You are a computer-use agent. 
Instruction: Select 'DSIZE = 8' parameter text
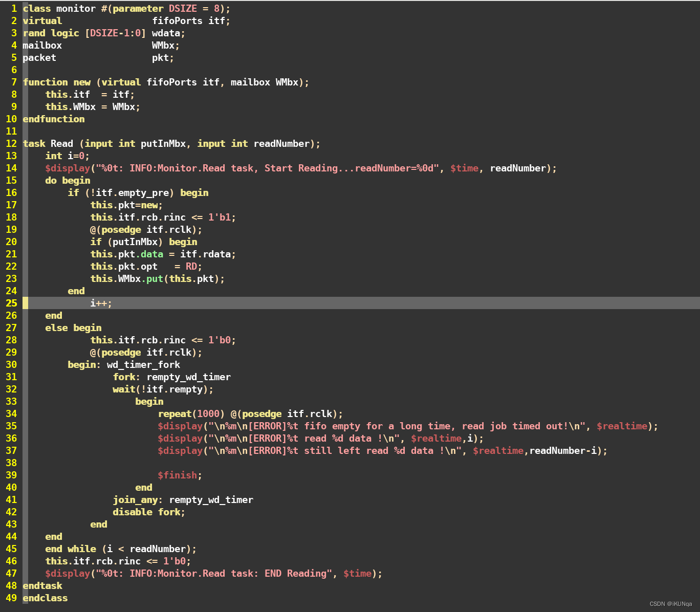pyautogui.click(x=194, y=9)
